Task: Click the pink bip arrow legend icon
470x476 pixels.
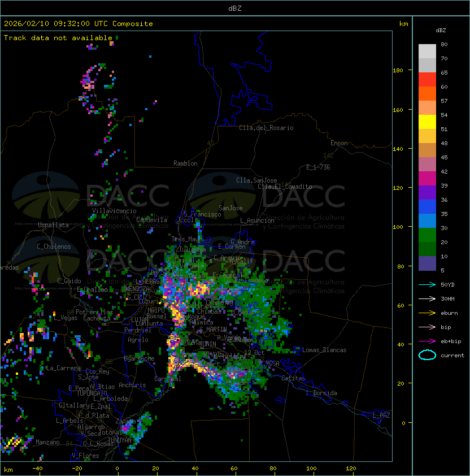Action: [427, 327]
